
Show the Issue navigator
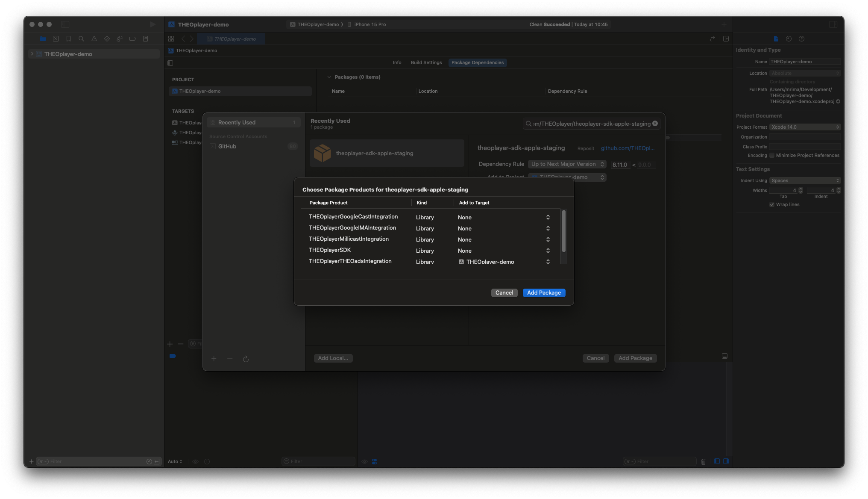94,38
